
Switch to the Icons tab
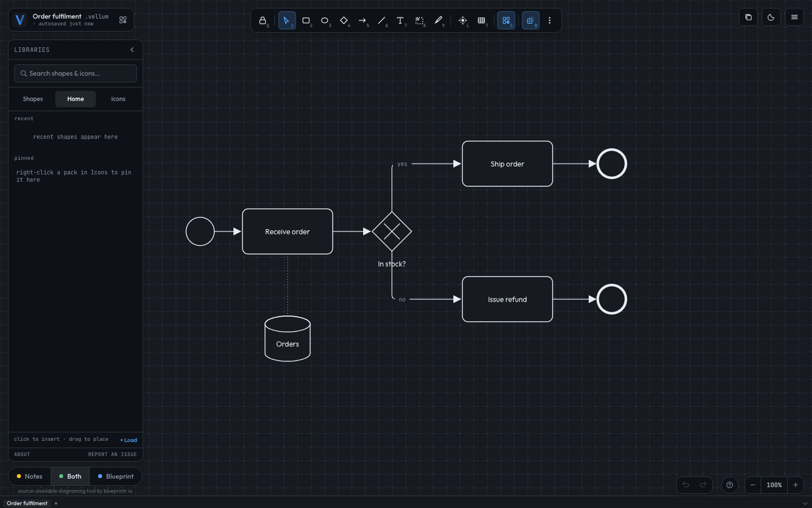[x=118, y=99]
